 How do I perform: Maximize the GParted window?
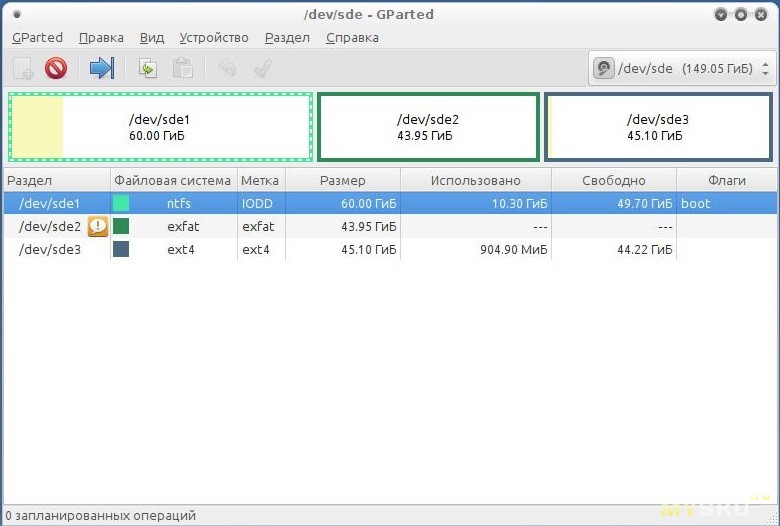pyautogui.click(x=741, y=14)
